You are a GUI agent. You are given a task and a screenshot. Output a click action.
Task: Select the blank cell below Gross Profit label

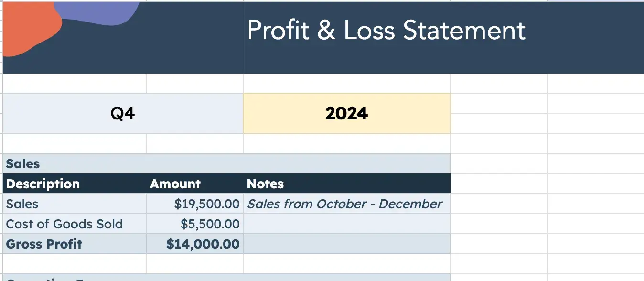coord(75,263)
